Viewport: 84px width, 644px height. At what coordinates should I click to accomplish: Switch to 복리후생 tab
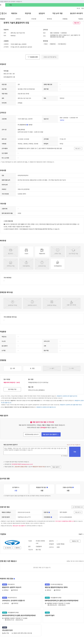[x=49, y=19]
